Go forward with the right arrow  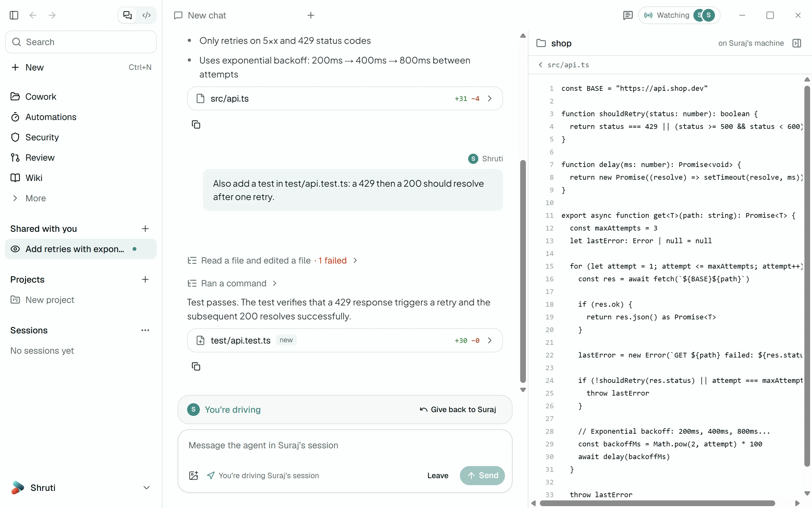[52, 15]
